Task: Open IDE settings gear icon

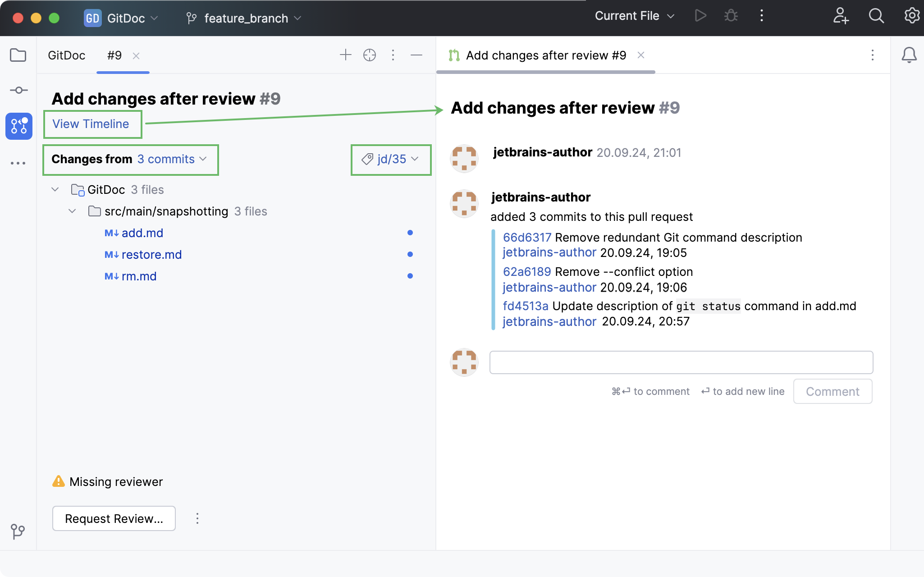Action: pyautogui.click(x=912, y=15)
